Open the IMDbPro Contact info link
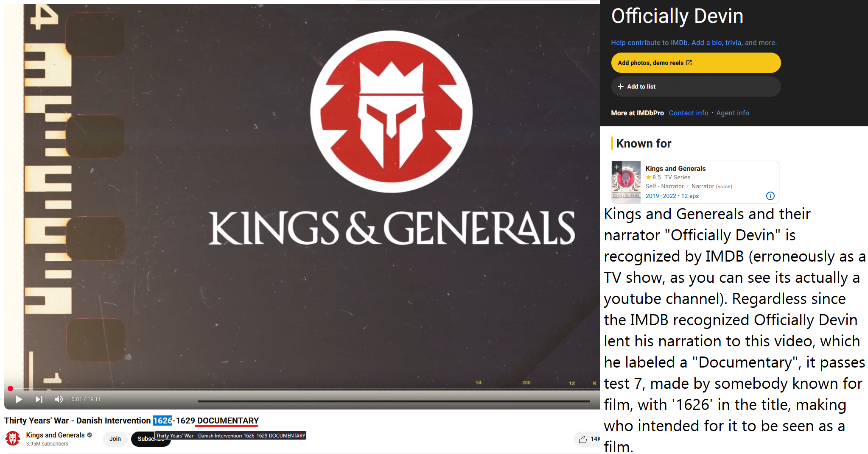The height and width of the screenshot is (454, 868). click(689, 113)
